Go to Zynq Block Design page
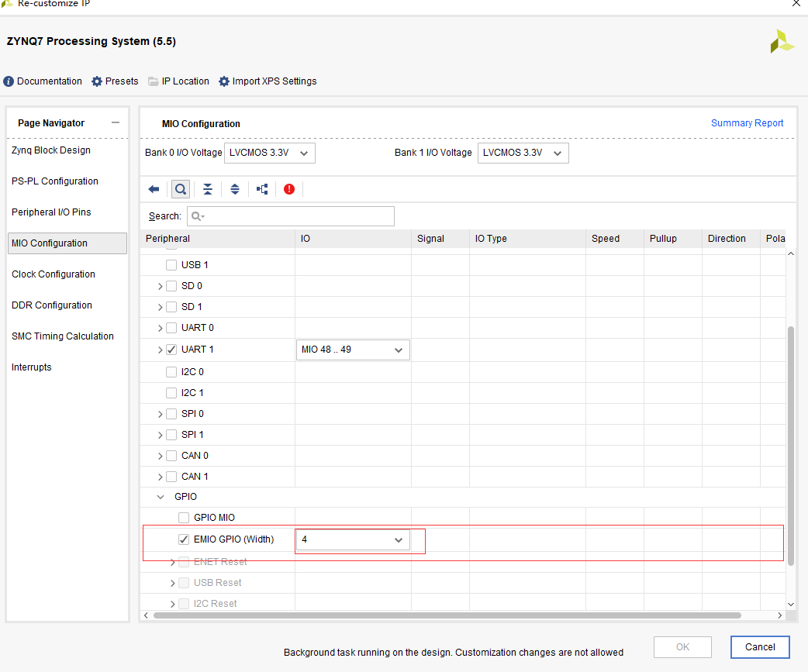The width and height of the screenshot is (808, 672). pos(51,150)
